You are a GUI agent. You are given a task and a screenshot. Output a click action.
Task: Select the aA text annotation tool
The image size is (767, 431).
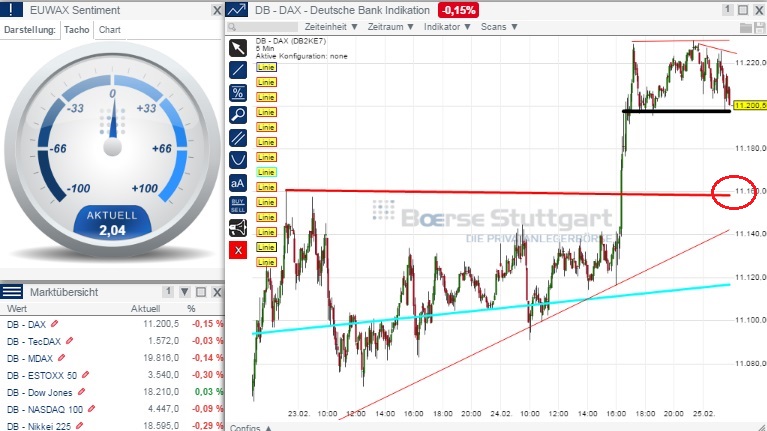tap(238, 183)
